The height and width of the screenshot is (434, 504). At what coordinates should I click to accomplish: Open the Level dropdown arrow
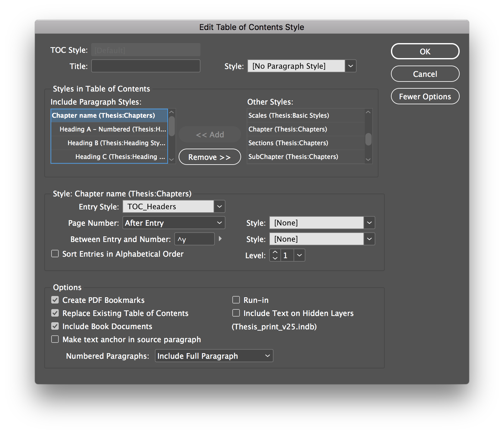click(299, 255)
